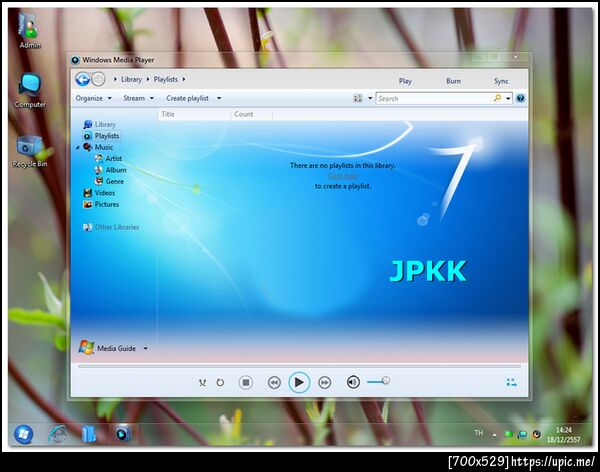Click inside the Search input field

point(434,98)
